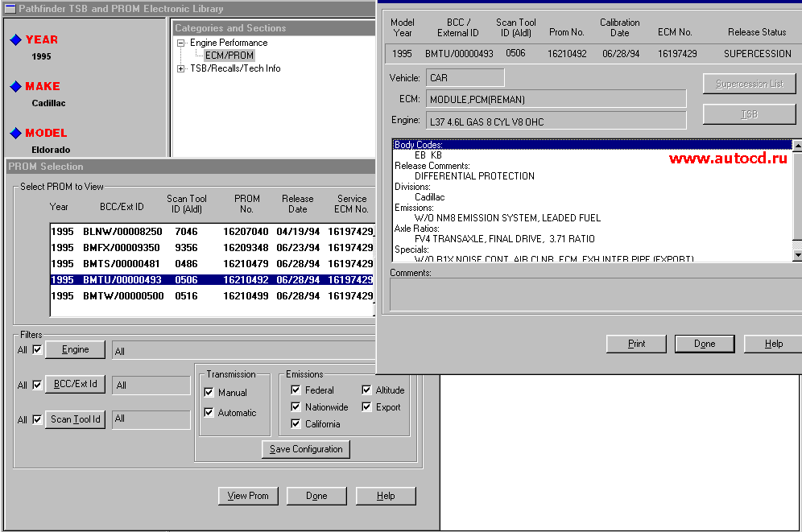Click the Vehicle field showing CAR
Screen dimensions: 802x532
point(465,78)
